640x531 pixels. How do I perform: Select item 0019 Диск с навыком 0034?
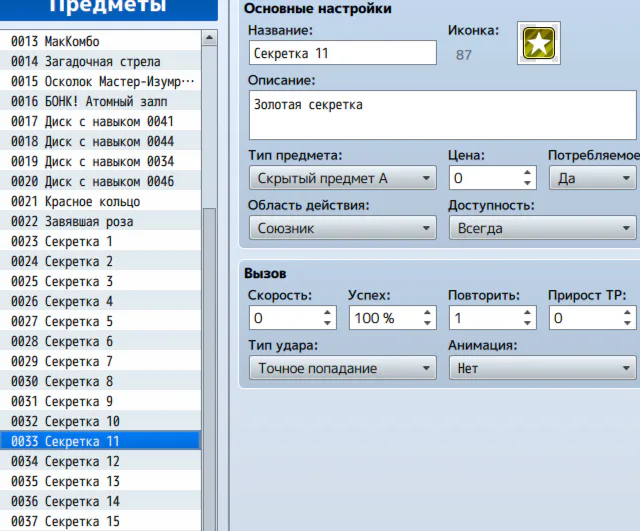(x=100, y=161)
